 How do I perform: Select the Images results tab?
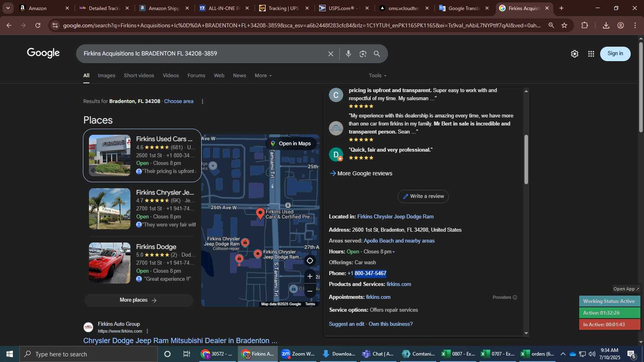coord(107,76)
